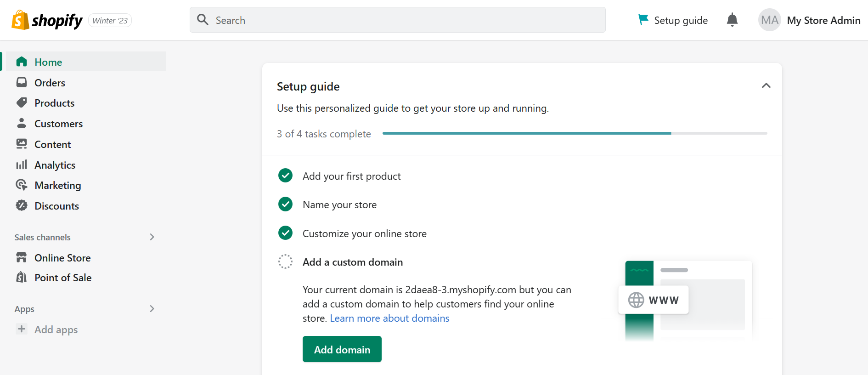
Task: Click the Add domain button
Action: 342,349
